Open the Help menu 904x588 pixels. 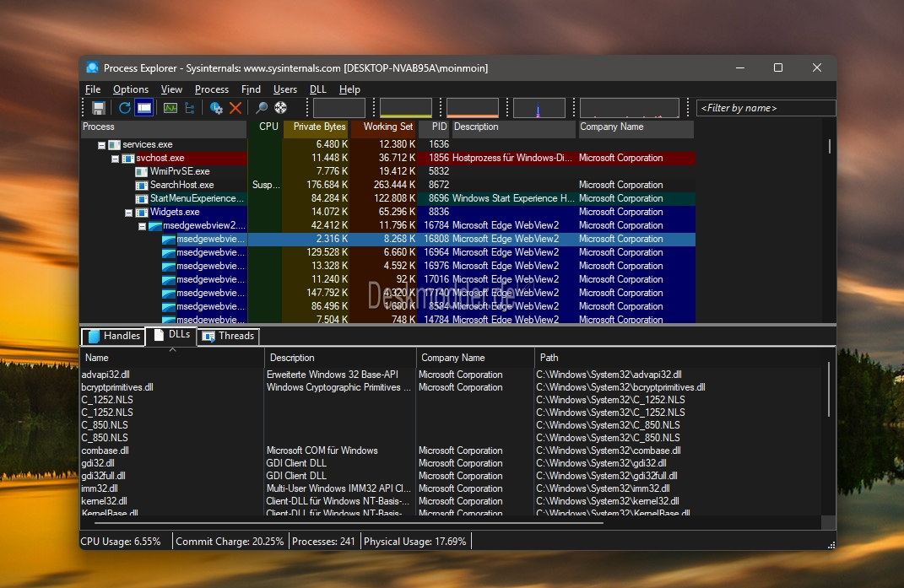click(349, 89)
